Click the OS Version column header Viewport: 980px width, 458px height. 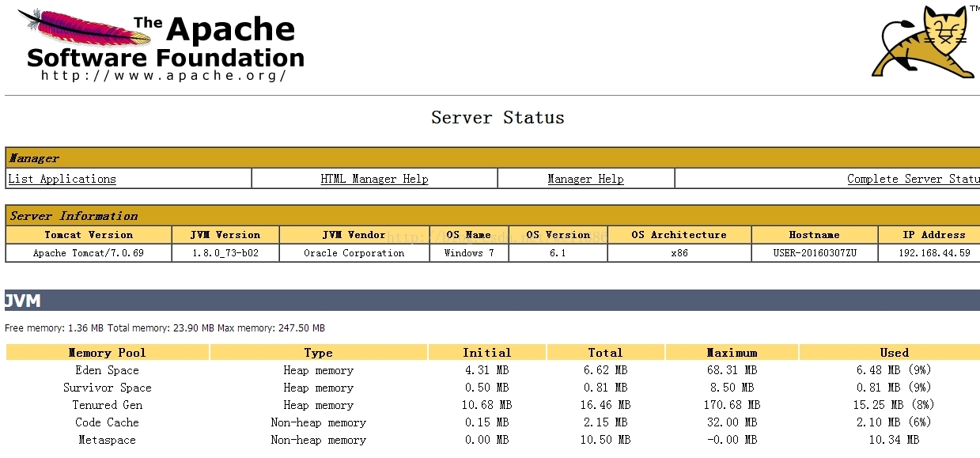pos(558,235)
